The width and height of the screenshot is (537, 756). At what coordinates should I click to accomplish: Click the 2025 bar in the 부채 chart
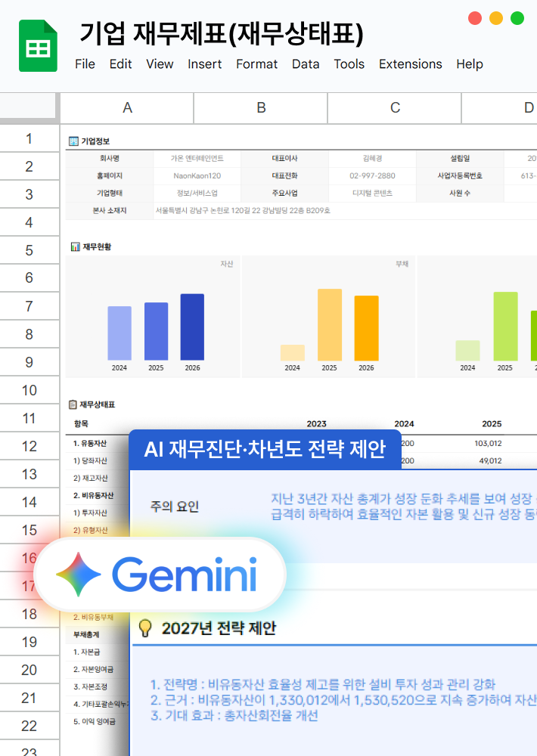pyautogui.click(x=330, y=324)
